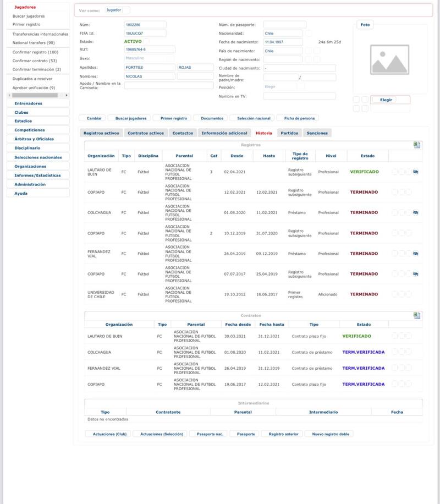Click flag icon in Copiapo 07.07.2017 row
440x504 pixels.
tap(416, 274)
